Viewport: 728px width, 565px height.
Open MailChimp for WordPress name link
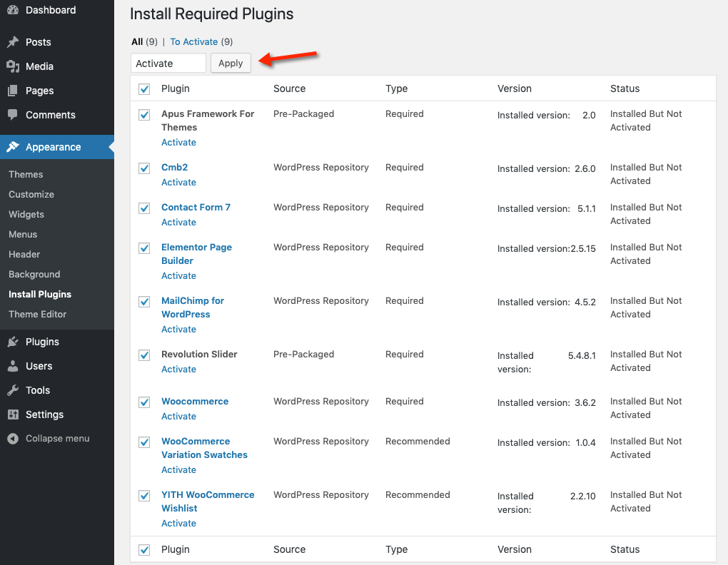pyautogui.click(x=193, y=307)
